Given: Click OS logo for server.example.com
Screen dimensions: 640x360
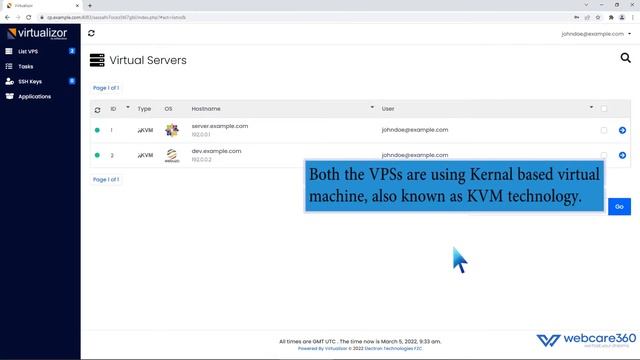Looking at the screenshot, I should point(172,130).
